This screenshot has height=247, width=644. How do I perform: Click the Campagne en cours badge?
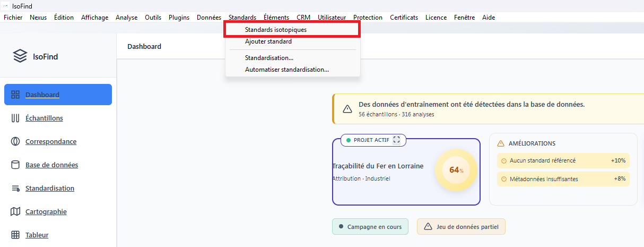tap(370, 227)
